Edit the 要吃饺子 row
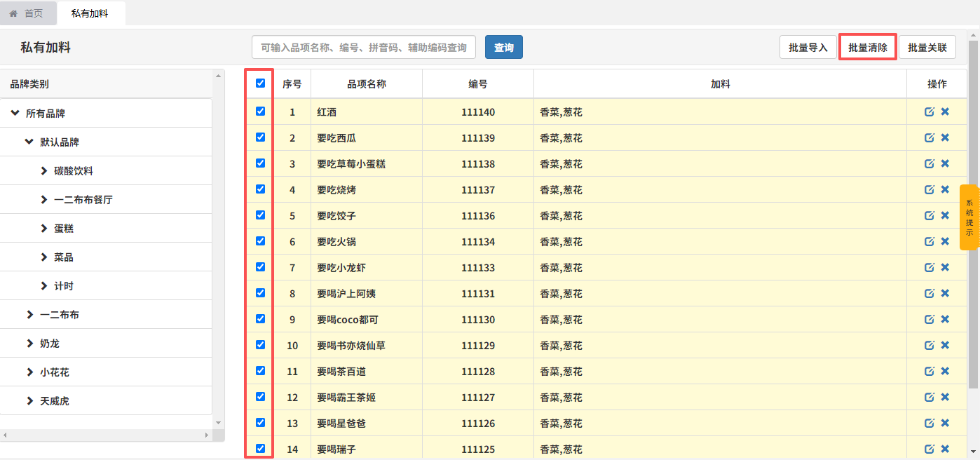Viewport: 980px width, 460px height. (x=930, y=215)
